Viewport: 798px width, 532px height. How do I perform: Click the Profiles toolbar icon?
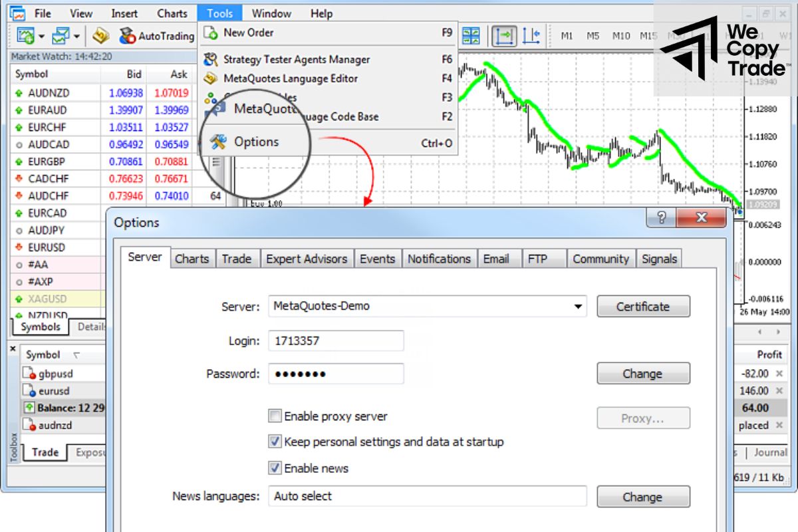pos(62,36)
